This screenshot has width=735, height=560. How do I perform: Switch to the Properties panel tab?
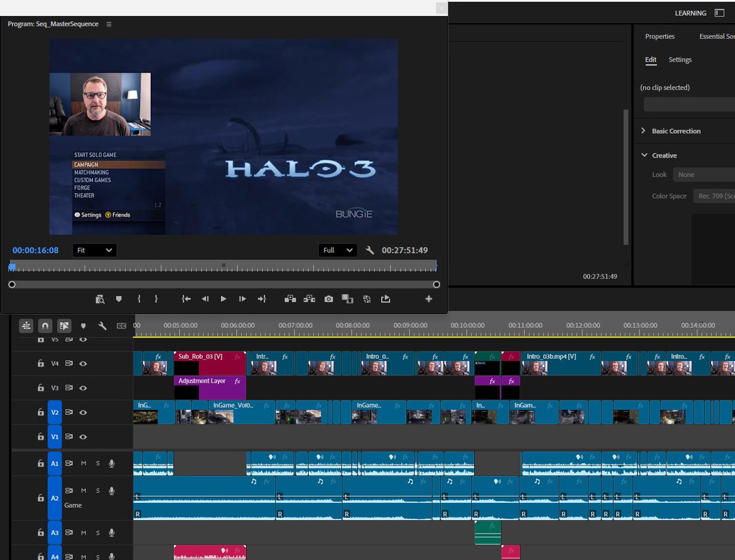pos(660,37)
